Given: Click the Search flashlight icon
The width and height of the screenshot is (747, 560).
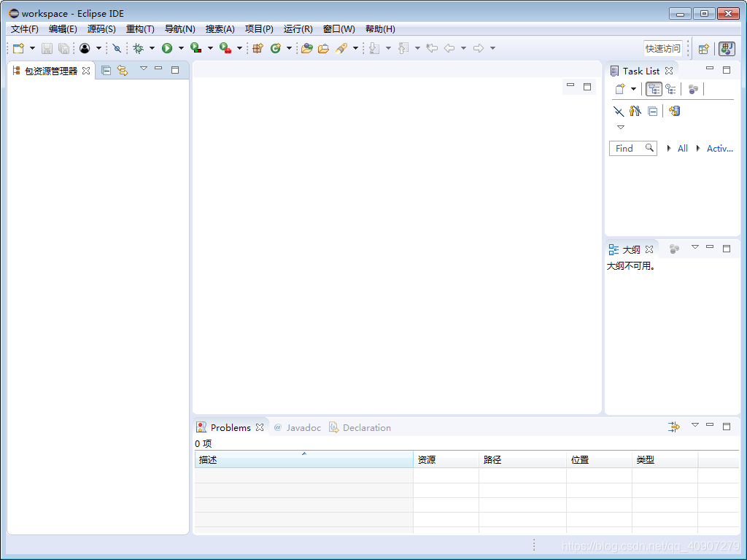Looking at the screenshot, I should (x=341, y=48).
